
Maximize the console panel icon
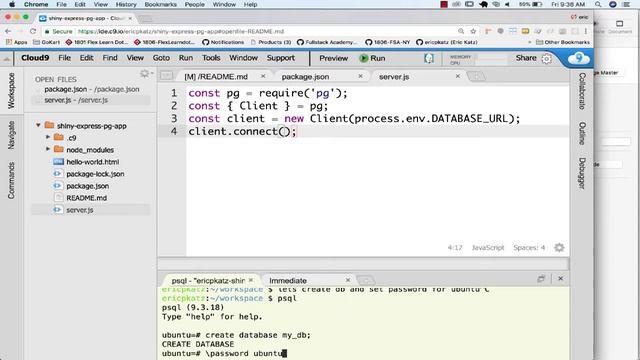click(x=541, y=278)
